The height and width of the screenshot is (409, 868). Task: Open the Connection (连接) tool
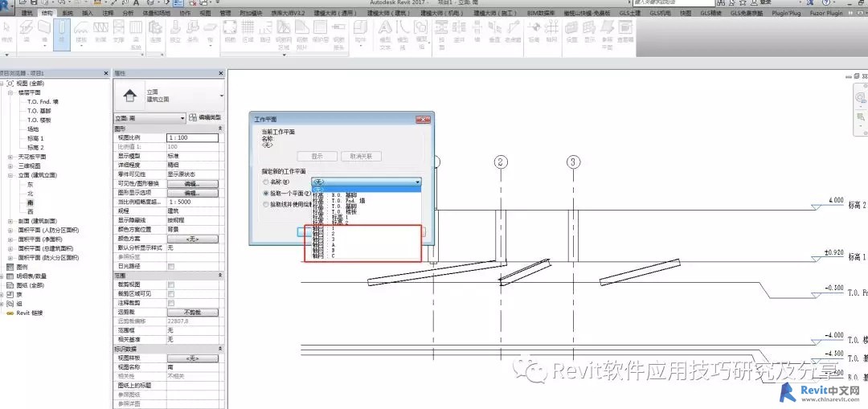[156, 31]
